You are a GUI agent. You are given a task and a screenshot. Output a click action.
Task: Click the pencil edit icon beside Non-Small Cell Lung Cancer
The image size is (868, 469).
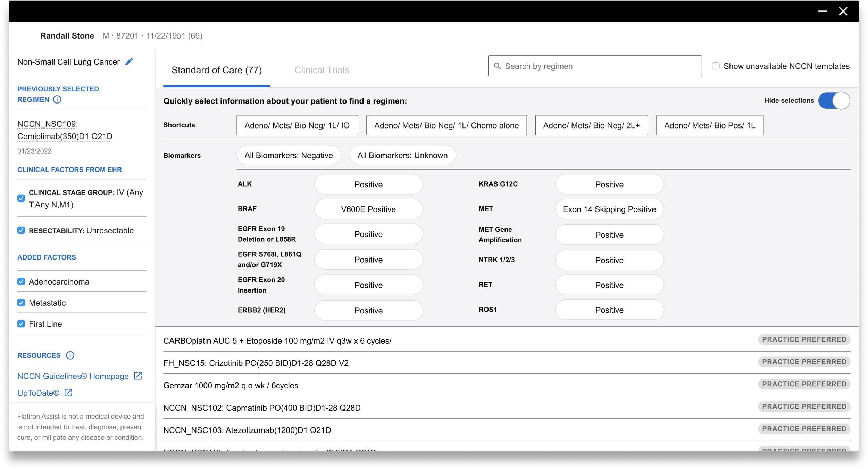pos(129,62)
